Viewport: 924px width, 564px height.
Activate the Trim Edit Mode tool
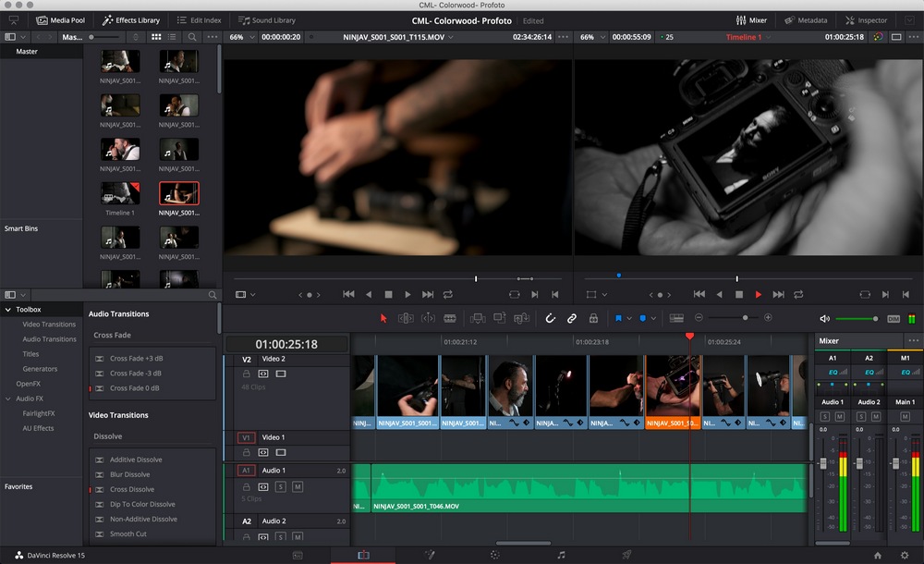pos(406,319)
